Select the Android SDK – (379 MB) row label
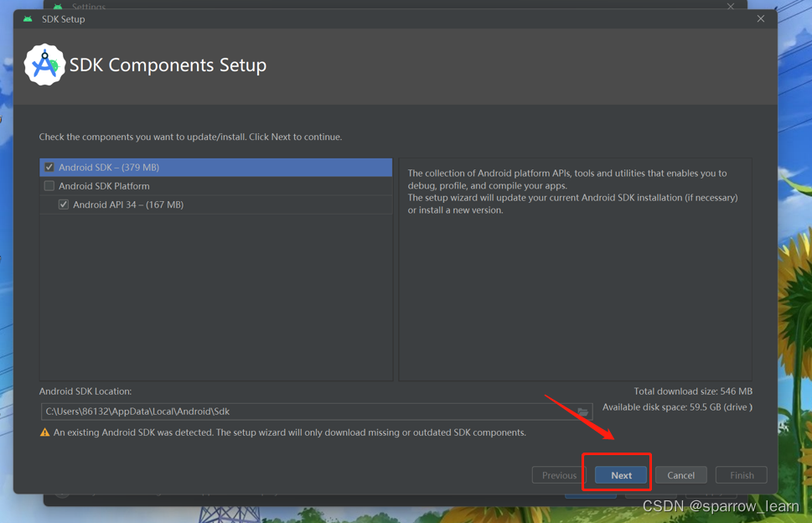The height and width of the screenshot is (523, 812). tap(109, 168)
